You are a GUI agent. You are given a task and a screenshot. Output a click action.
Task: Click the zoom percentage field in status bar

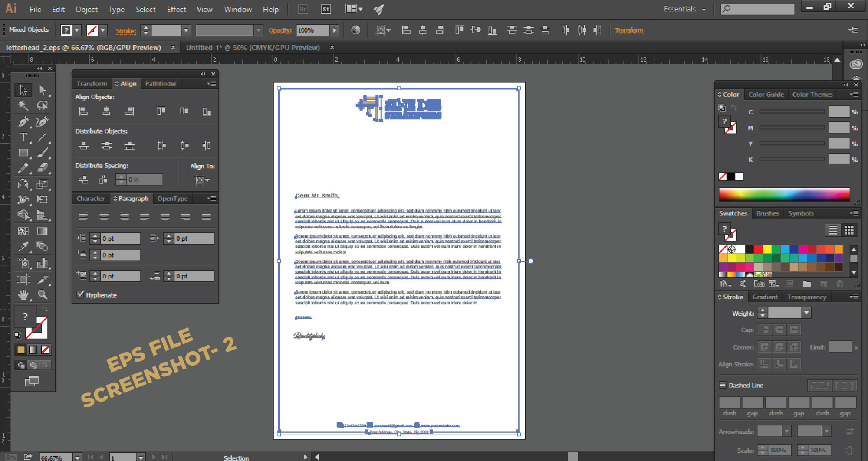click(x=52, y=458)
